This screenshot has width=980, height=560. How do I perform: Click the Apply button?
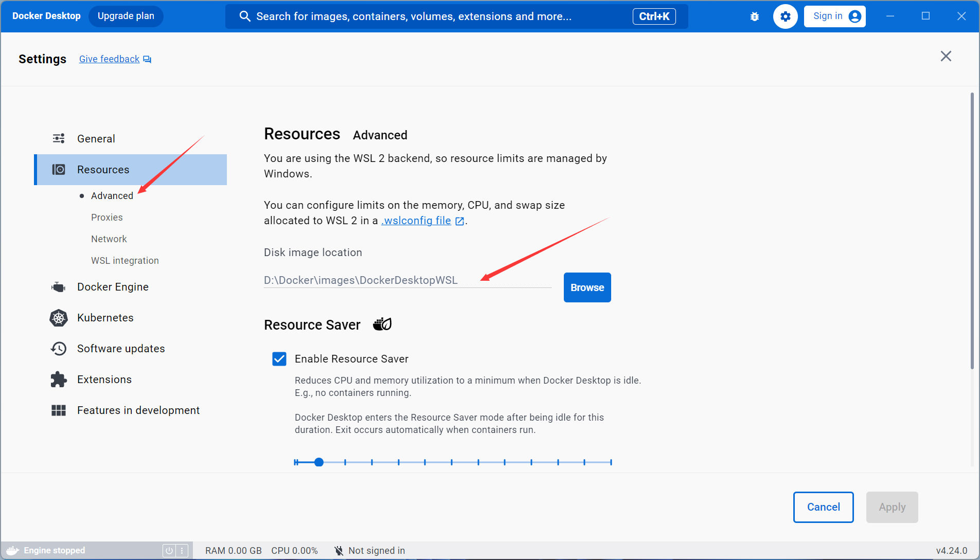(x=892, y=507)
